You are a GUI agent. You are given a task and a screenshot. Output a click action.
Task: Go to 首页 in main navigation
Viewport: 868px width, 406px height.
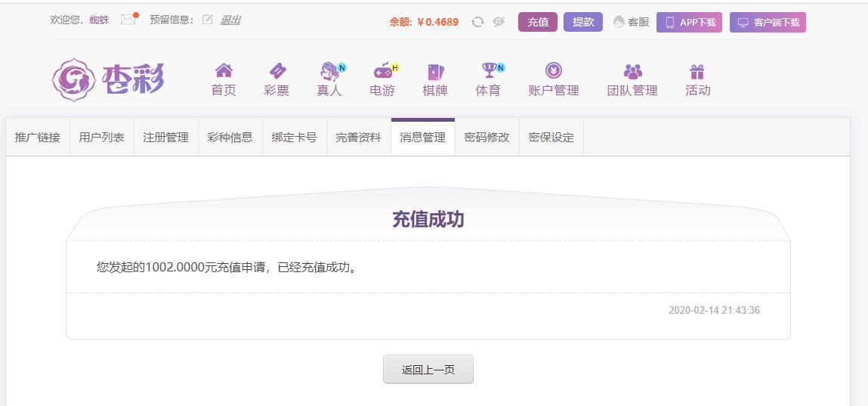point(224,90)
